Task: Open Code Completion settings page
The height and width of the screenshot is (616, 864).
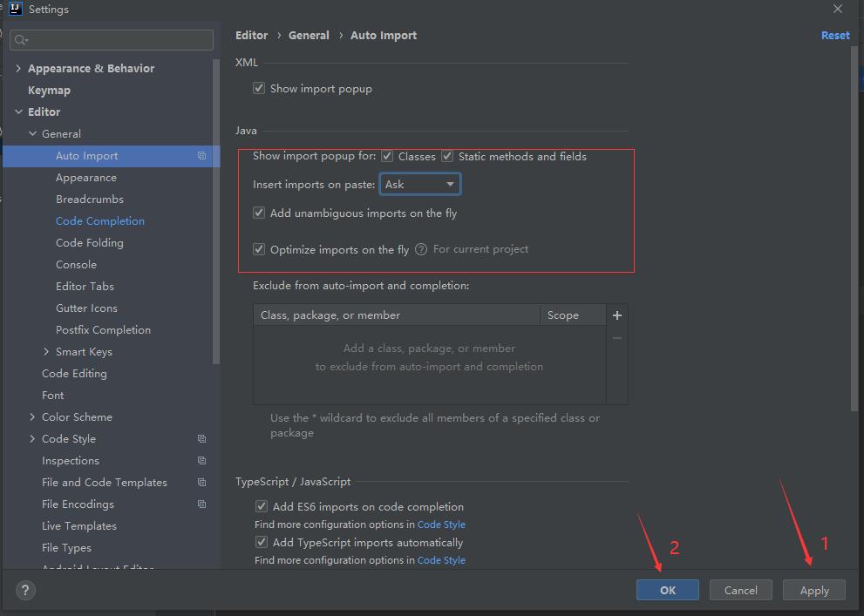Action: 100,221
